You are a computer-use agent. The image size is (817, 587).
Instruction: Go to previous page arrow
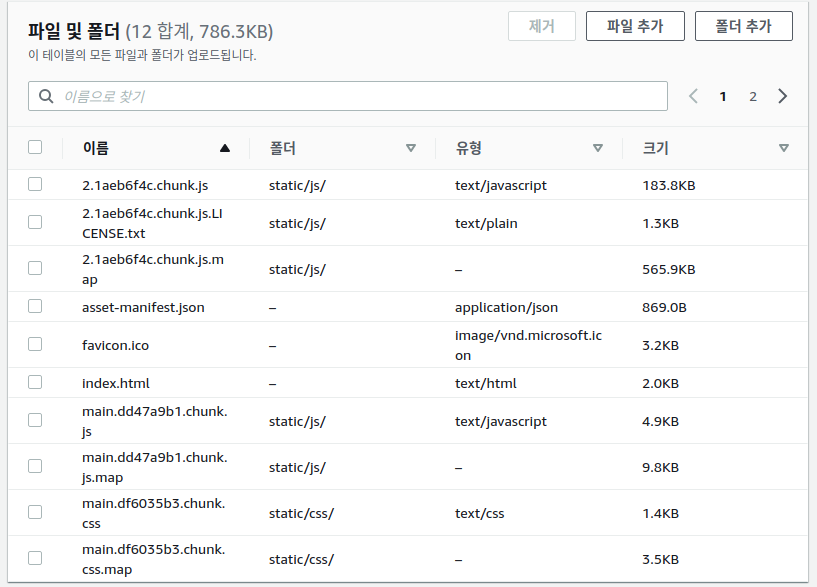(693, 96)
